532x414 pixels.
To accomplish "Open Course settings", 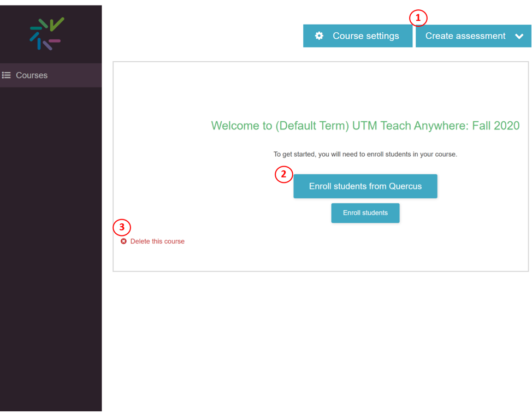I will [x=358, y=36].
